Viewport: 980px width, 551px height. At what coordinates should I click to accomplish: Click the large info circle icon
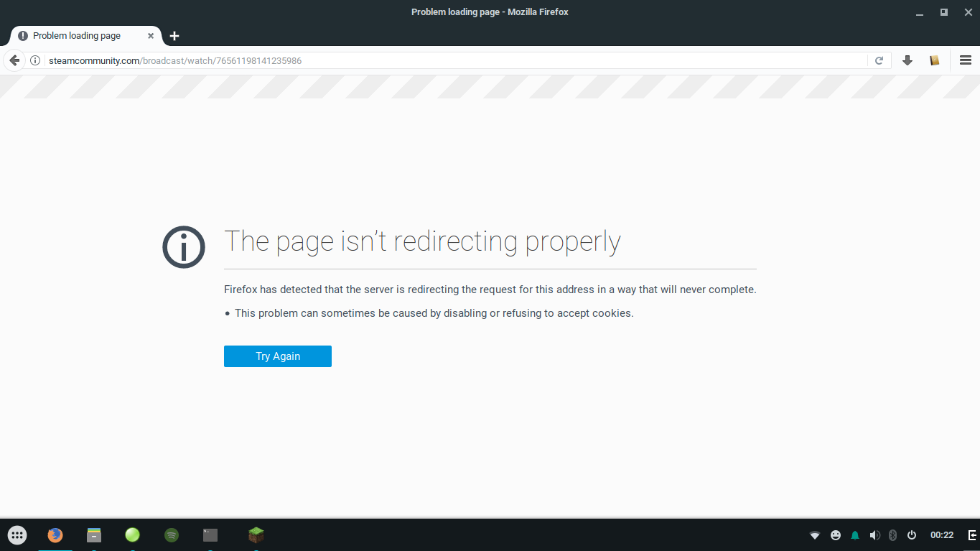coord(184,247)
